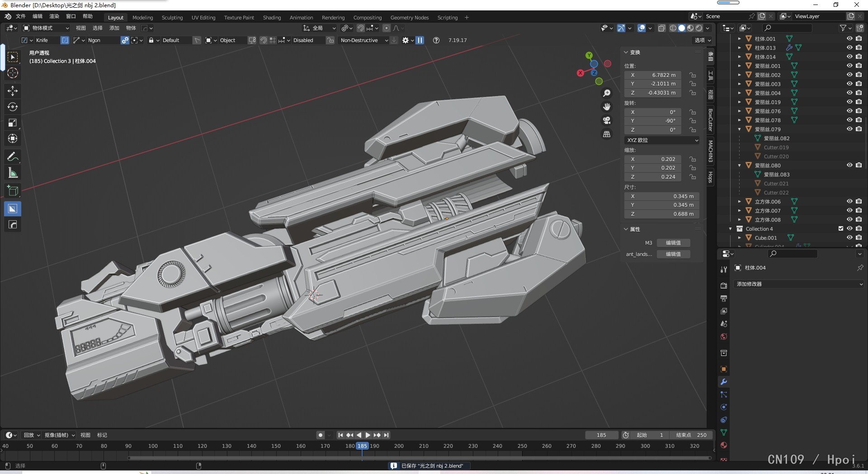
Task: Open Modifier properties wrench tab
Action: pos(724,382)
